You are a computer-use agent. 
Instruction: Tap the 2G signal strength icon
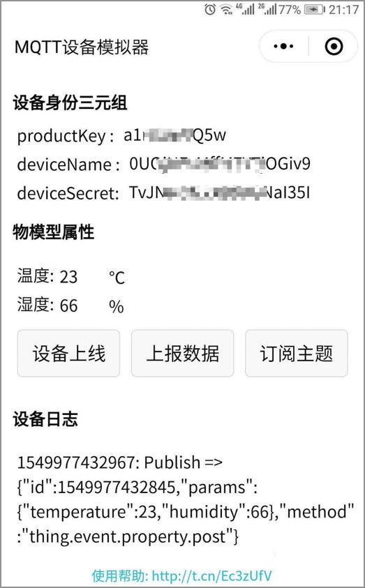tap(267, 9)
